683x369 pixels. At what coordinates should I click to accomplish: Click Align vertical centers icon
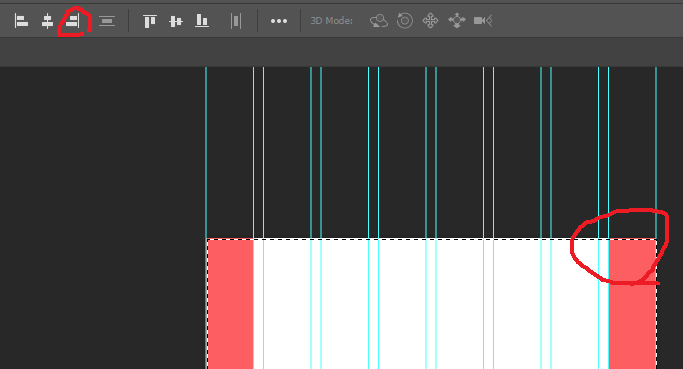(x=176, y=20)
